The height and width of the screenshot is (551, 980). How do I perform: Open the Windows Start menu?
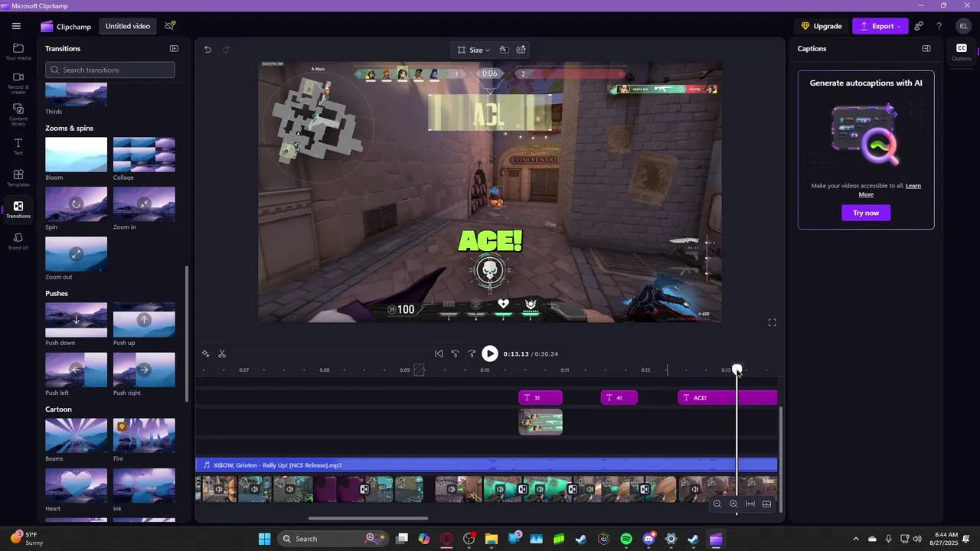pos(264,539)
